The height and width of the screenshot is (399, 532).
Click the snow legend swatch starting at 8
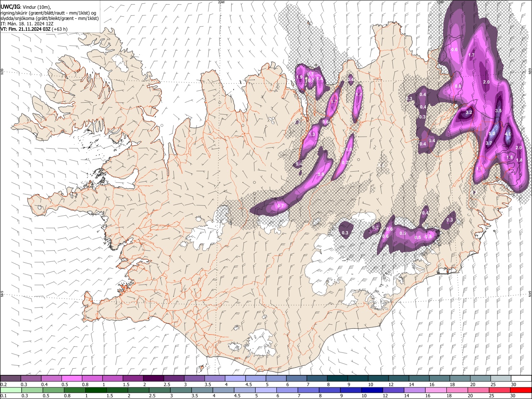[337, 378]
